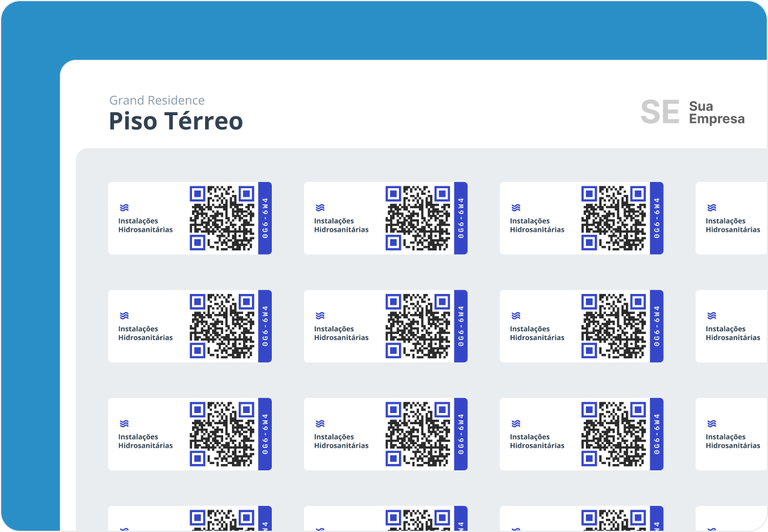The height and width of the screenshot is (532, 768).
Task: Select the QR code on second-row second-column label
Action: pos(418,326)
